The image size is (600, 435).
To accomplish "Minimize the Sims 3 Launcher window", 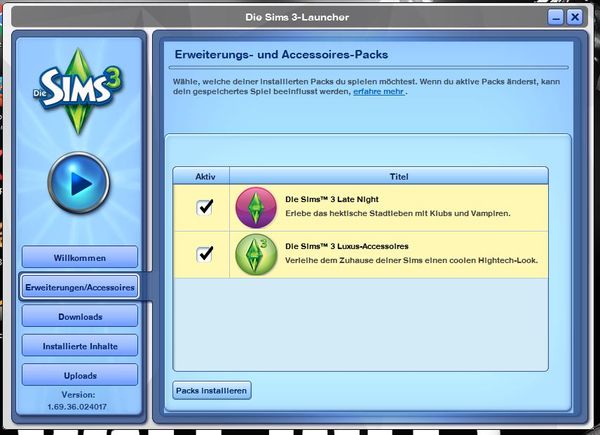I will coord(556,17).
